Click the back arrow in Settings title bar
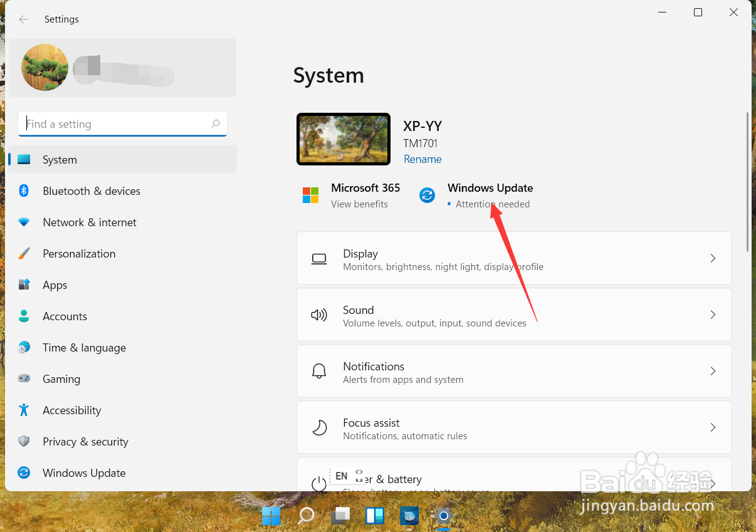 (24, 19)
